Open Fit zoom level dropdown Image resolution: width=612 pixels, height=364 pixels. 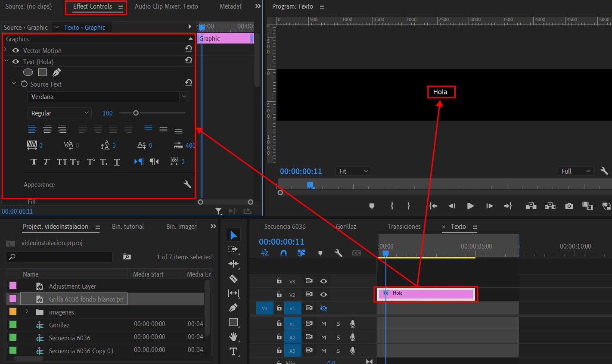click(353, 171)
